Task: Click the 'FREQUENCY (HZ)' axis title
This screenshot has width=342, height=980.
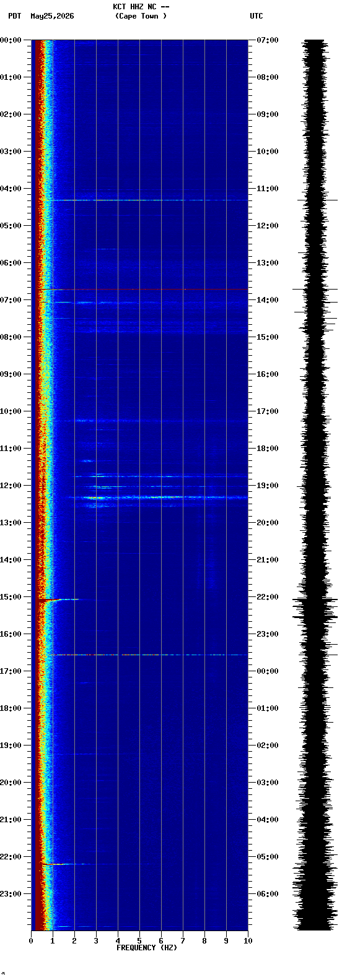Action: click(147, 948)
